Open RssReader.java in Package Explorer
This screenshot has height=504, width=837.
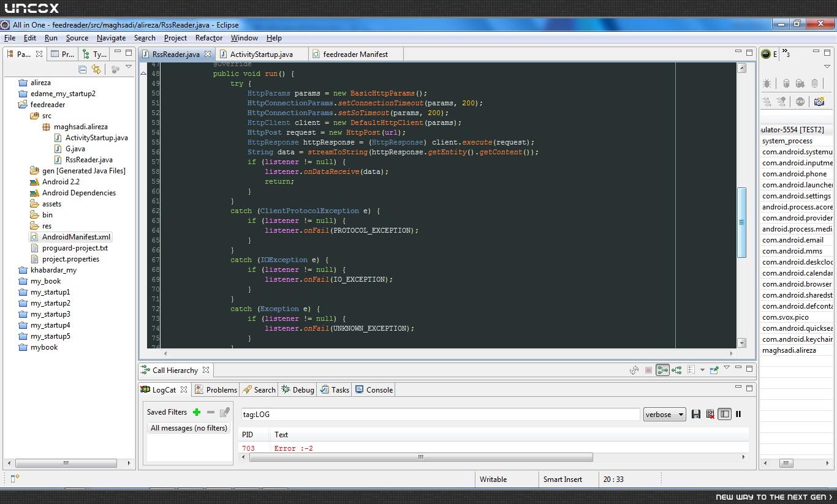(x=89, y=160)
